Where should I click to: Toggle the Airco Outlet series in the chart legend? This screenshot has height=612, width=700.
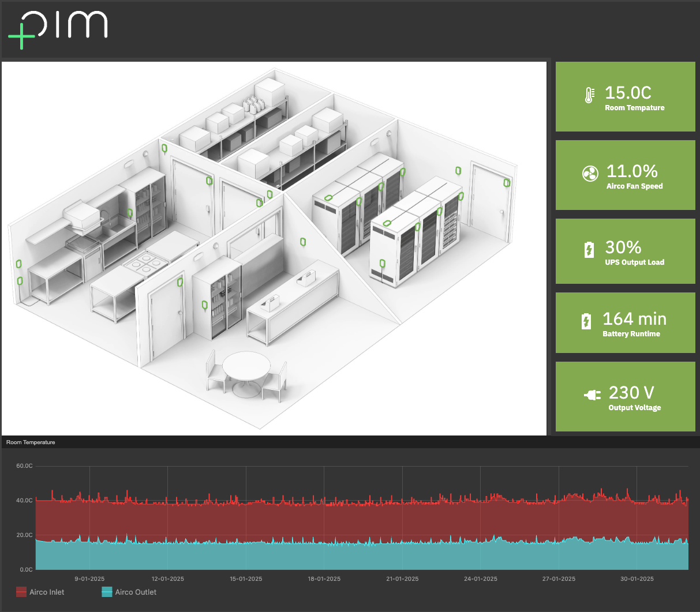point(136,592)
